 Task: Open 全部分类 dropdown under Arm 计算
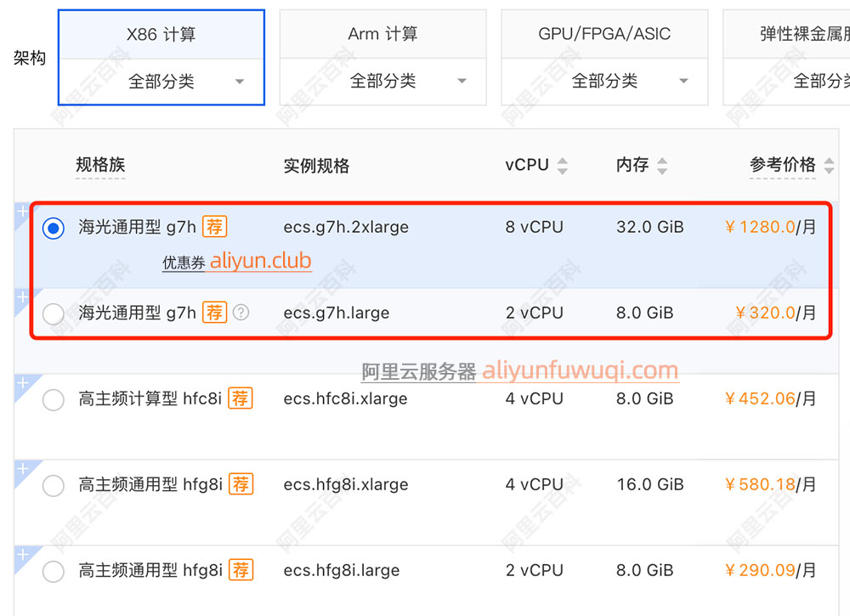(383, 82)
